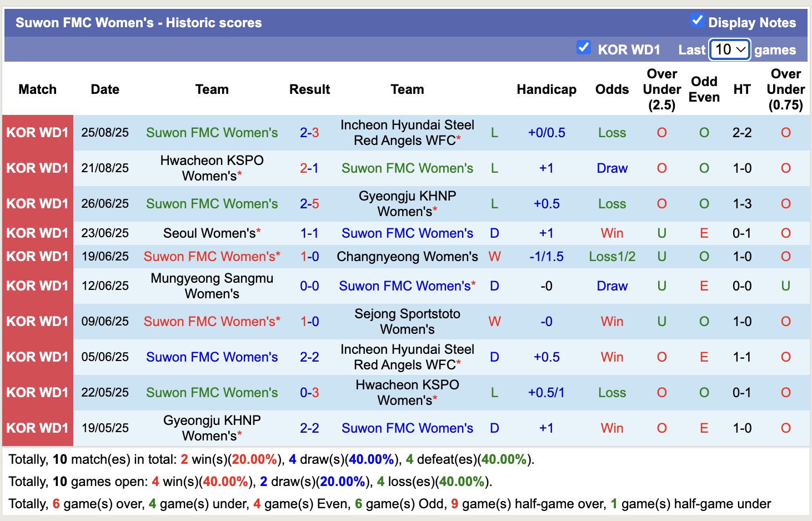Open Changnyeong Women's team link
This screenshot has height=521, width=812.
pyautogui.click(x=407, y=257)
